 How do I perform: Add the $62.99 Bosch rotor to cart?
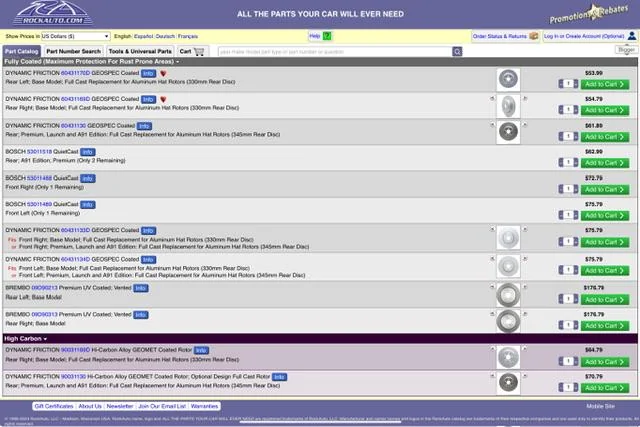[x=604, y=163]
